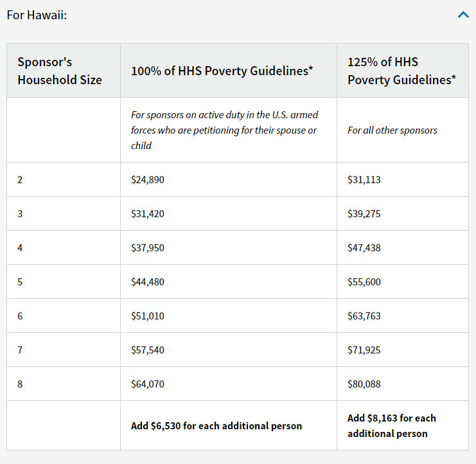Click the $31,420 value
This screenshot has height=464, width=476.
[x=148, y=214]
